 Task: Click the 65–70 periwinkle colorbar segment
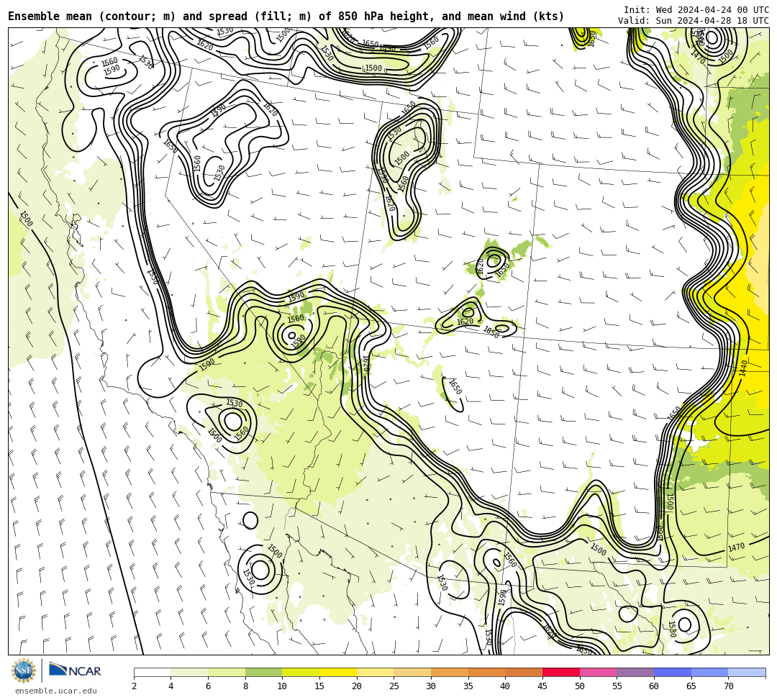tap(709, 672)
